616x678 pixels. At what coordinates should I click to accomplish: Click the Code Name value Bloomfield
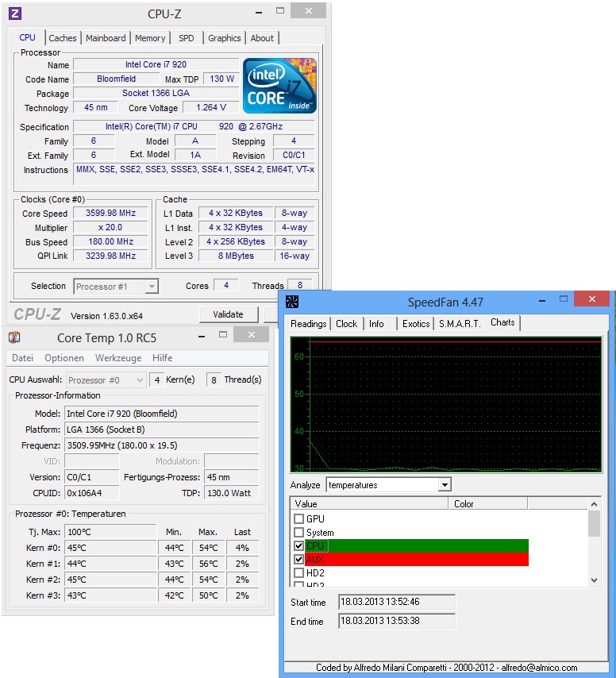(x=116, y=79)
